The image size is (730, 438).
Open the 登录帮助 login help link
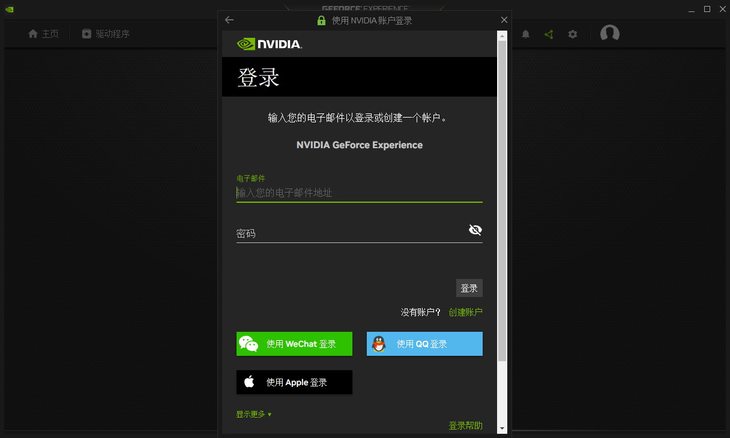466,425
